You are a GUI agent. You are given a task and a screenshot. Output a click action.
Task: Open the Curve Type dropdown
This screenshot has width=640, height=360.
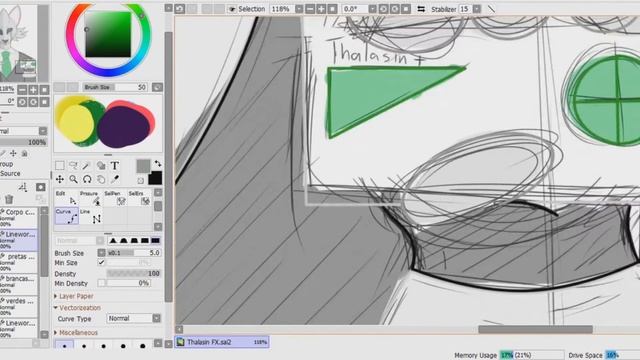click(156, 318)
